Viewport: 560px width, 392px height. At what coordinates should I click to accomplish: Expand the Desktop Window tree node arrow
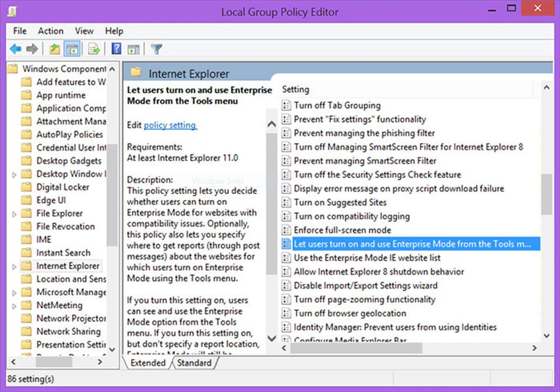pyautogui.click(x=14, y=175)
